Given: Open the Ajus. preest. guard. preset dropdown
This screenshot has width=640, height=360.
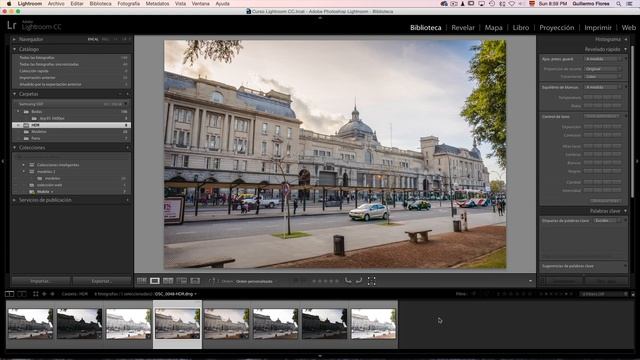Looking at the screenshot, I should (x=603, y=59).
